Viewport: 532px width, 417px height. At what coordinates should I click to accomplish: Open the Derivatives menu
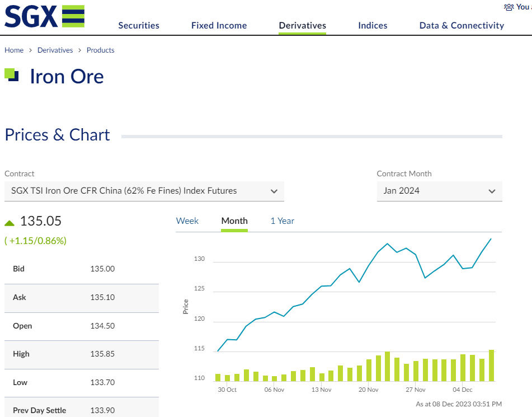pyautogui.click(x=302, y=26)
